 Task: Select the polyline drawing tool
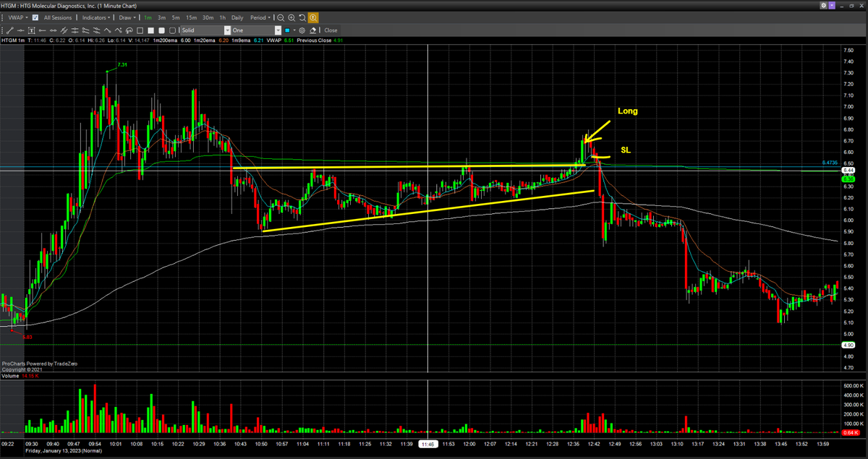[x=107, y=30]
